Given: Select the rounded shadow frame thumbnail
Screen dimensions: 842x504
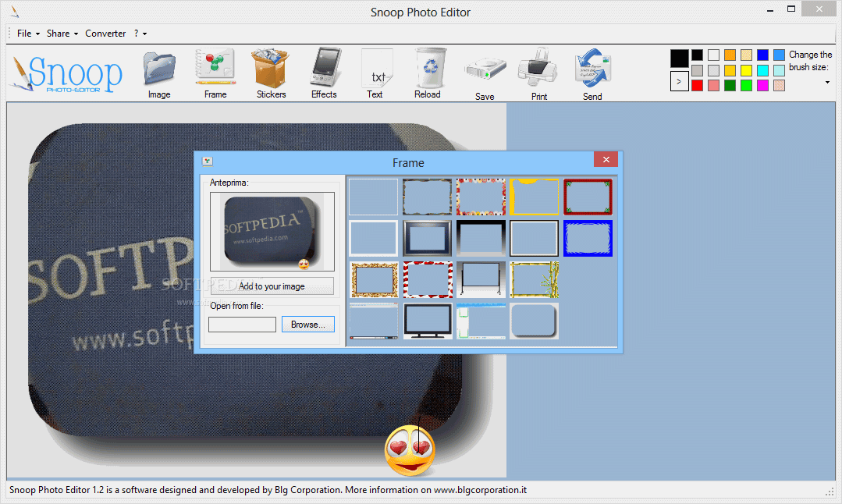Looking at the screenshot, I should point(535,321).
